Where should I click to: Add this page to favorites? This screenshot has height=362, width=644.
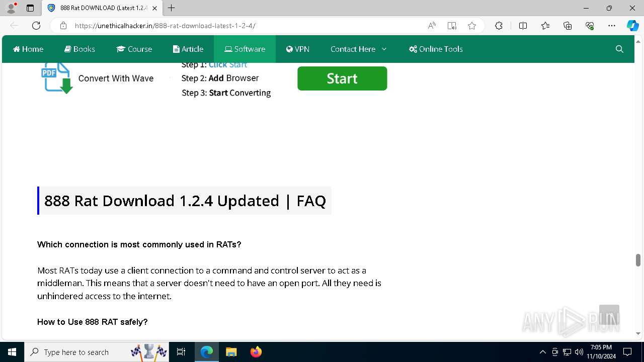click(x=472, y=26)
